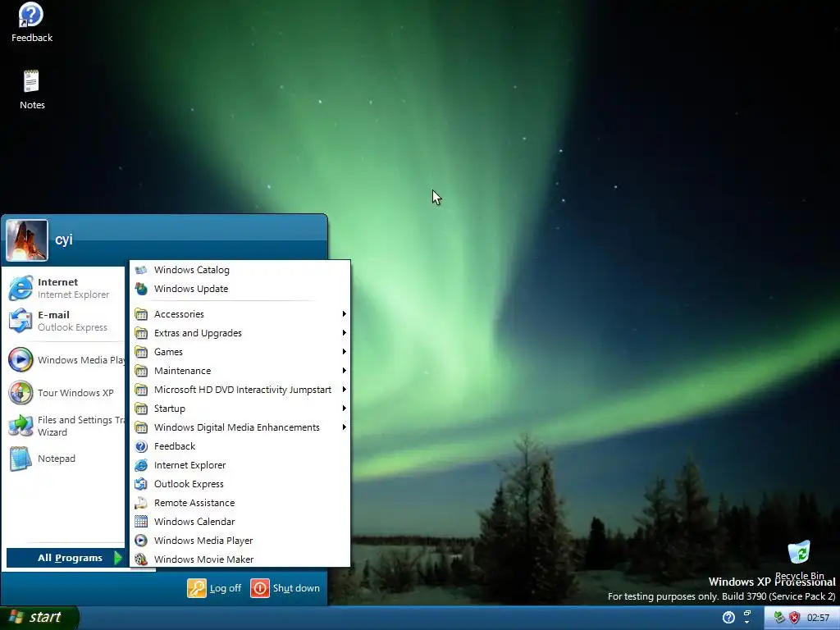
Task: Expand the Maintenance submenu arrow
Action: [x=344, y=370]
